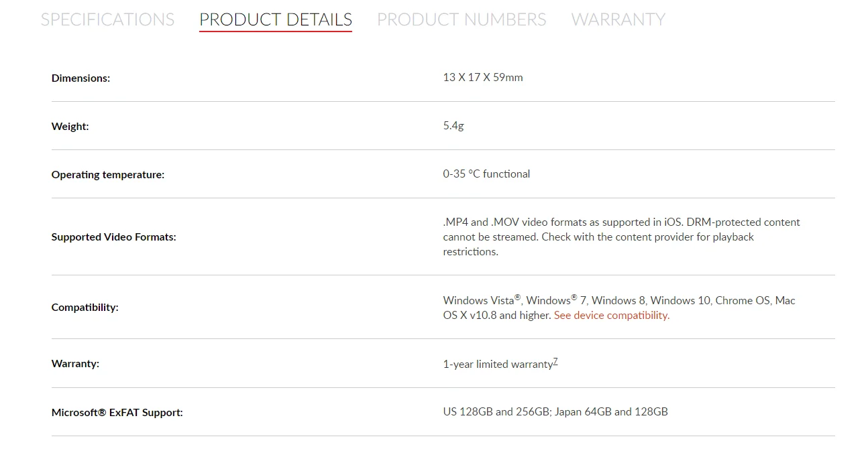Click the 0-35 °C functional value
The height and width of the screenshot is (459, 868).
486,174
